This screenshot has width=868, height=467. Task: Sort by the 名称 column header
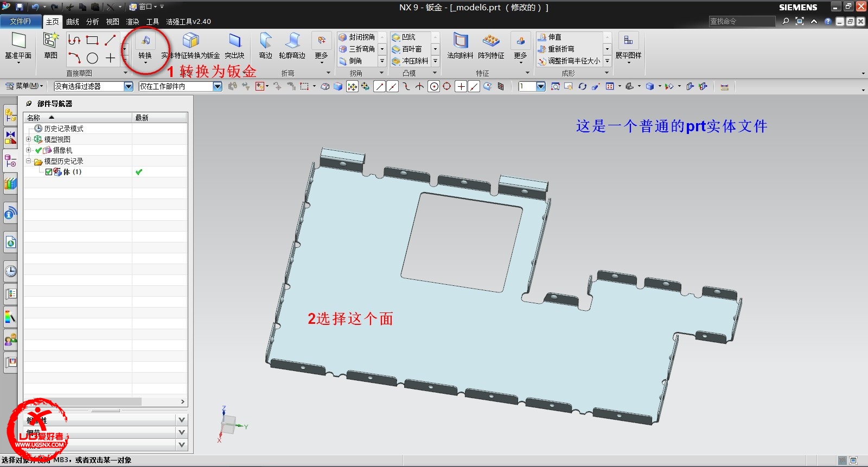click(78, 117)
